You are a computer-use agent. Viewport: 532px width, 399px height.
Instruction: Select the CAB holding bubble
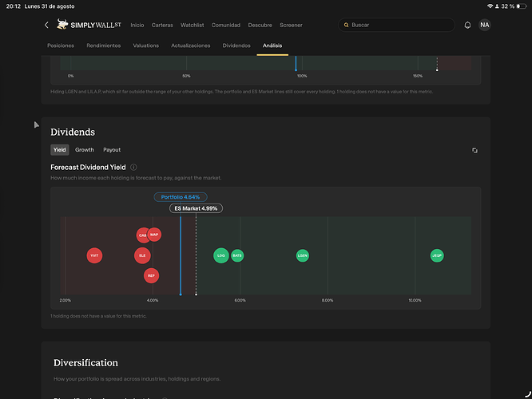(142, 235)
